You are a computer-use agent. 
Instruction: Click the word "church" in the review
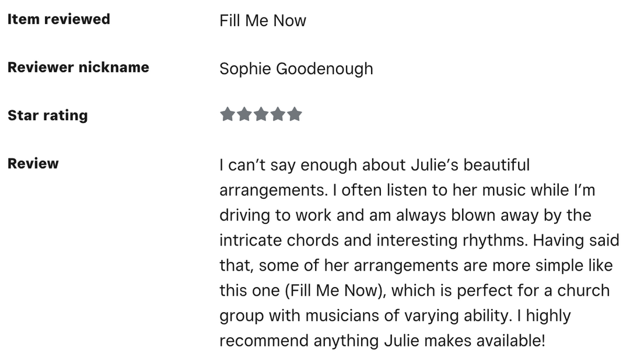[583, 290]
